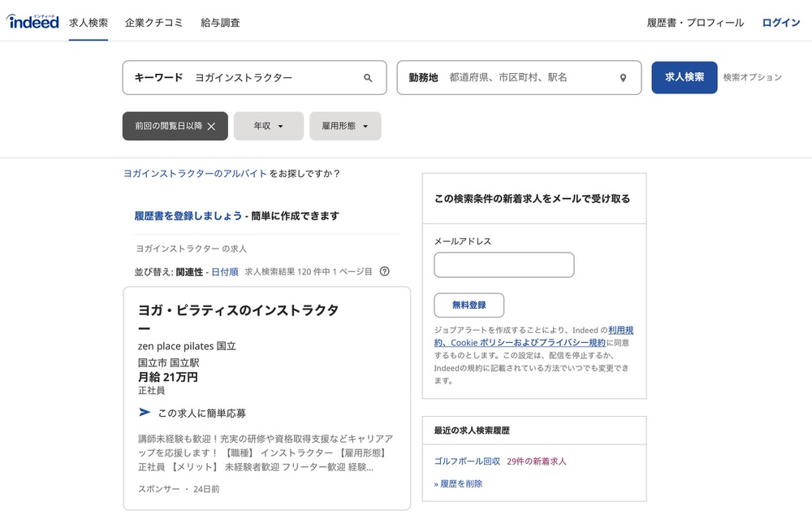The width and height of the screenshot is (812, 515).
Task: Remove the 前回の閲覧日以降 filter
Action: (x=211, y=127)
